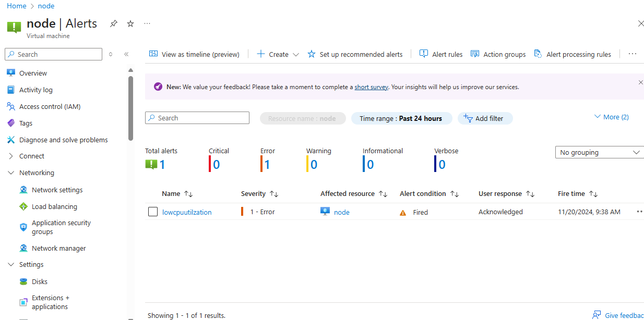Screen dimensions: 644x320
Task: Open row actions menu for lowcpuutilzation alert
Action: [x=639, y=212]
